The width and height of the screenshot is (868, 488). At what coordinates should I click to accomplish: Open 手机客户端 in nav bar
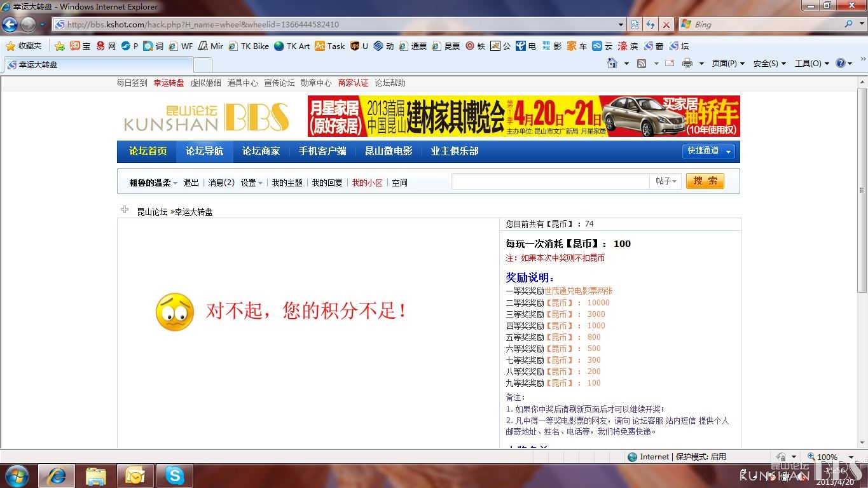tap(322, 151)
